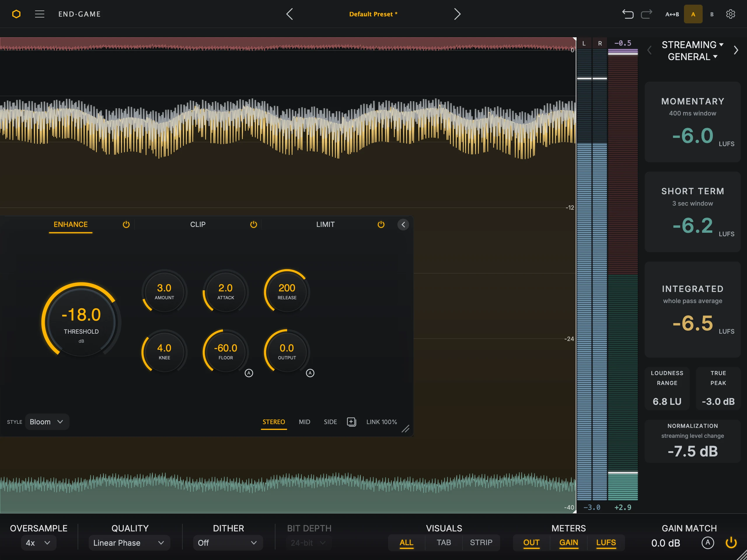Click the panel resize grip icon
Screen dimensions: 747x560
[406, 429]
